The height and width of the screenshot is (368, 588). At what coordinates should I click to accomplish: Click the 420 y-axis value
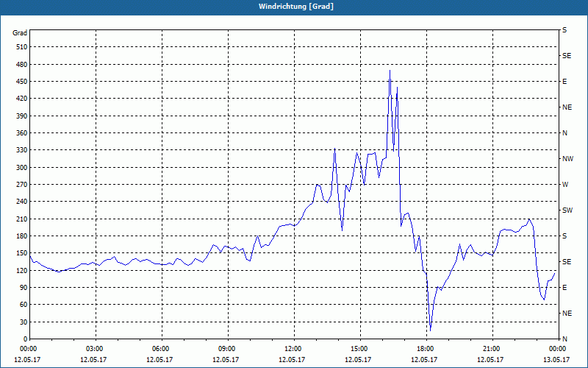[x=22, y=99]
